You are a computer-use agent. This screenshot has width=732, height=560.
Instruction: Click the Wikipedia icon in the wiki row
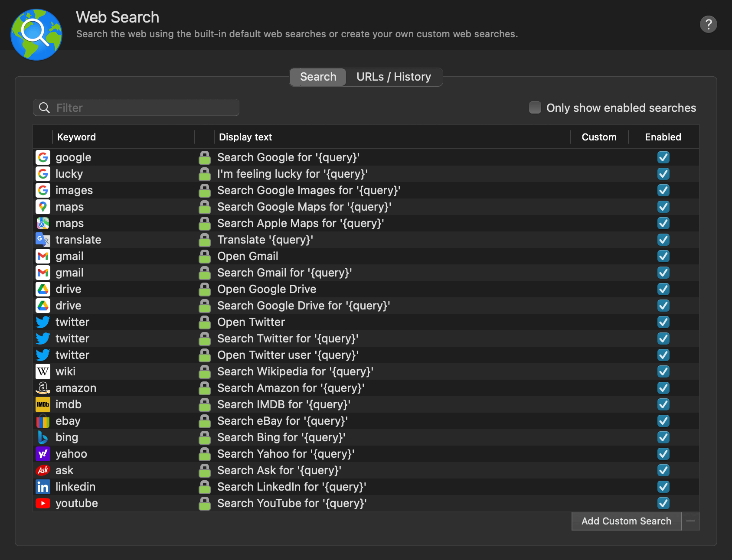pos(42,371)
